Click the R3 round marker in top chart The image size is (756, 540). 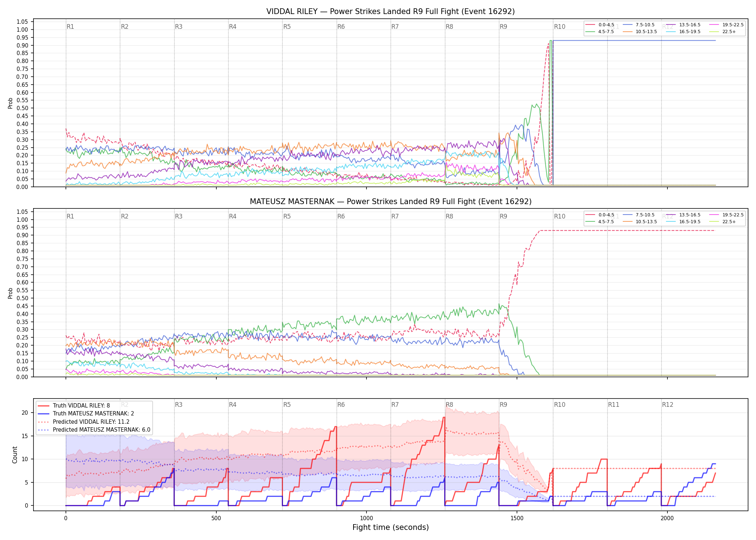179,27
